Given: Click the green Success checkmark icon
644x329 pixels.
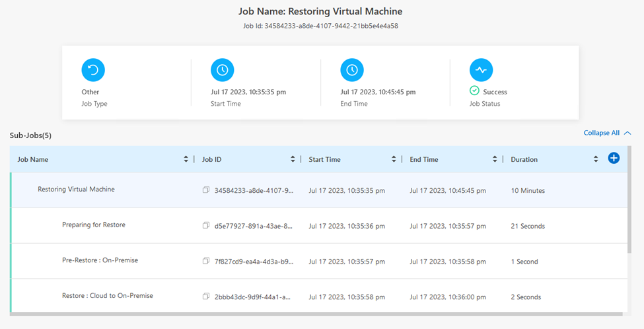Looking at the screenshot, I should [x=474, y=91].
